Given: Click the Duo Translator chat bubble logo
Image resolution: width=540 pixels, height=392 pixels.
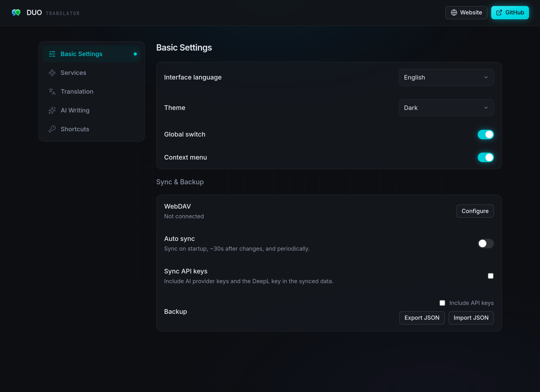Looking at the screenshot, I should click(x=16, y=12).
